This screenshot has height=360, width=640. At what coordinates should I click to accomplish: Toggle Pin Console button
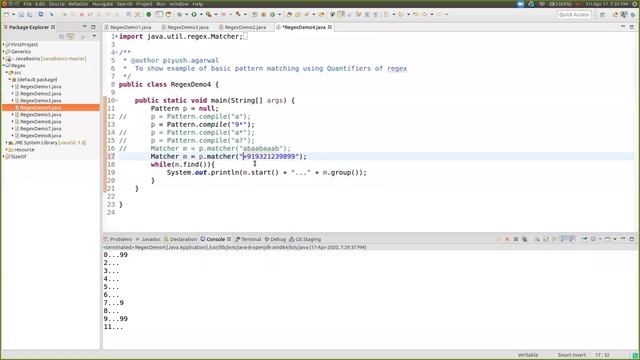[x=584, y=239]
